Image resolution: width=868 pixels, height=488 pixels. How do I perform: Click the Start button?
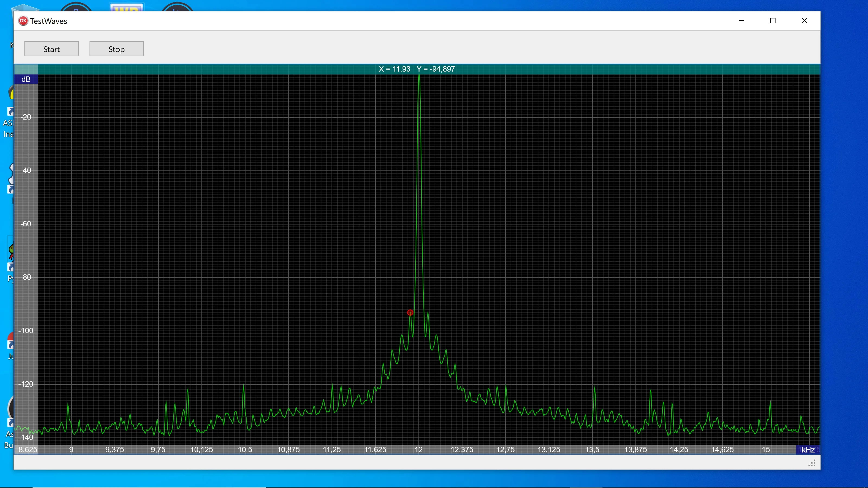click(x=51, y=49)
